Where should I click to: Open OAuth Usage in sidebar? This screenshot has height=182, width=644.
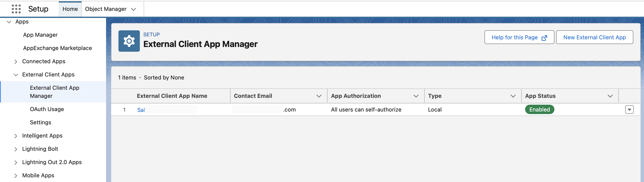47,109
